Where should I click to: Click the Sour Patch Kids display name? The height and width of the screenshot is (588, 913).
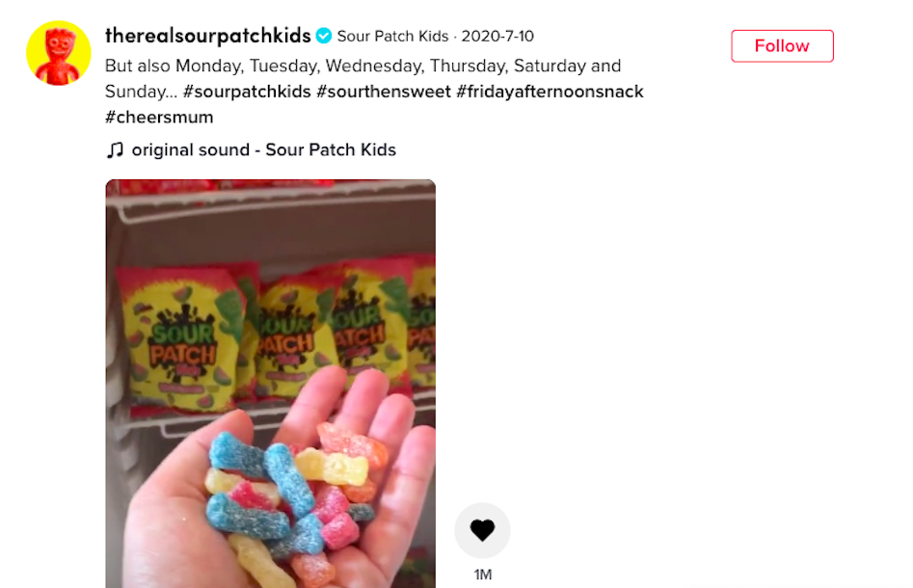pos(393,36)
